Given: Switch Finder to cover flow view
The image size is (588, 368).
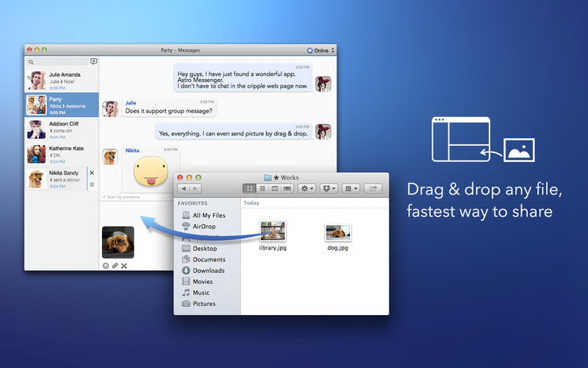Looking at the screenshot, I should 287,189.
